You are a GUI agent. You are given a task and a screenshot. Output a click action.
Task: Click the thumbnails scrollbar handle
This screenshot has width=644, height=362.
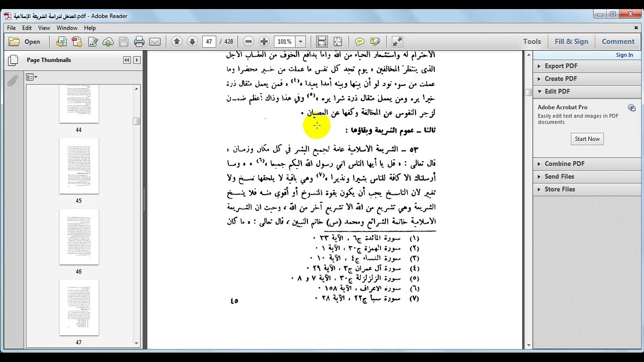[x=136, y=121]
